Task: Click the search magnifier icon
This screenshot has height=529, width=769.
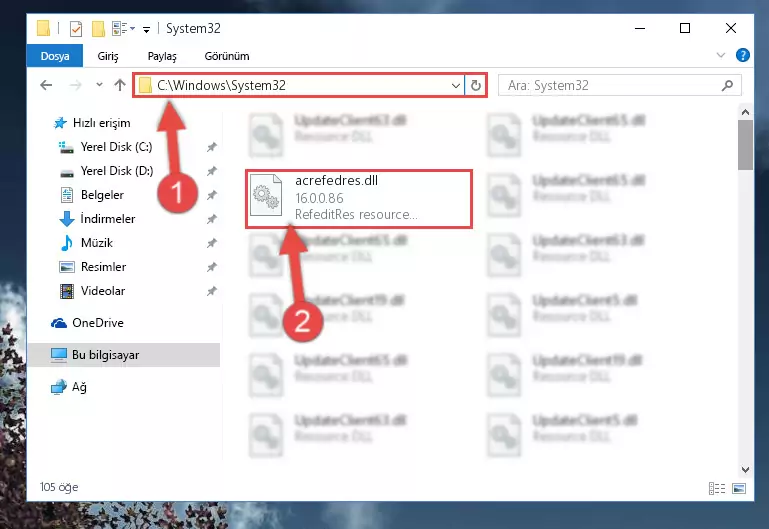Action: [x=727, y=85]
